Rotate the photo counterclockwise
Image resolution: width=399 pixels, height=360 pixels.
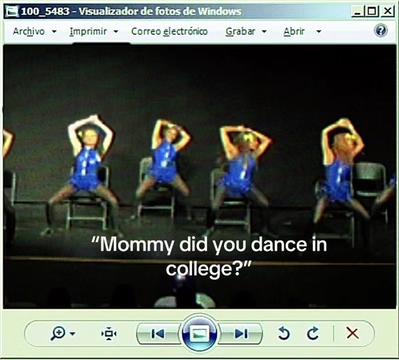[x=284, y=333]
